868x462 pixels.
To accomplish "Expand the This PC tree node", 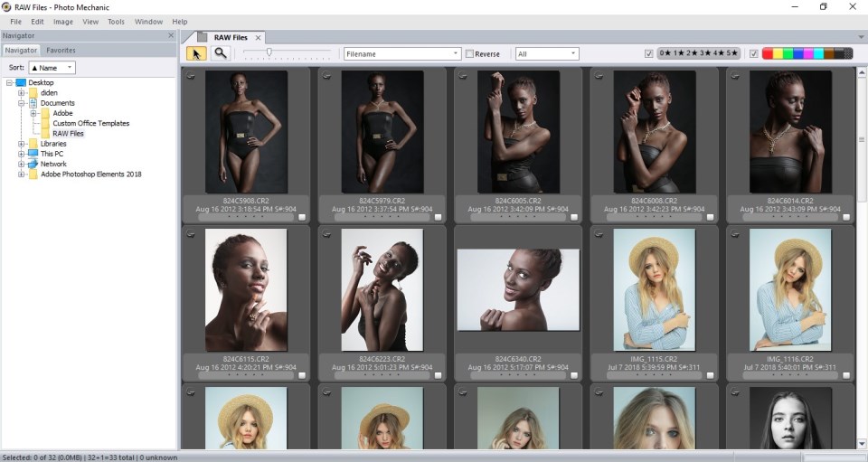I will [x=21, y=154].
